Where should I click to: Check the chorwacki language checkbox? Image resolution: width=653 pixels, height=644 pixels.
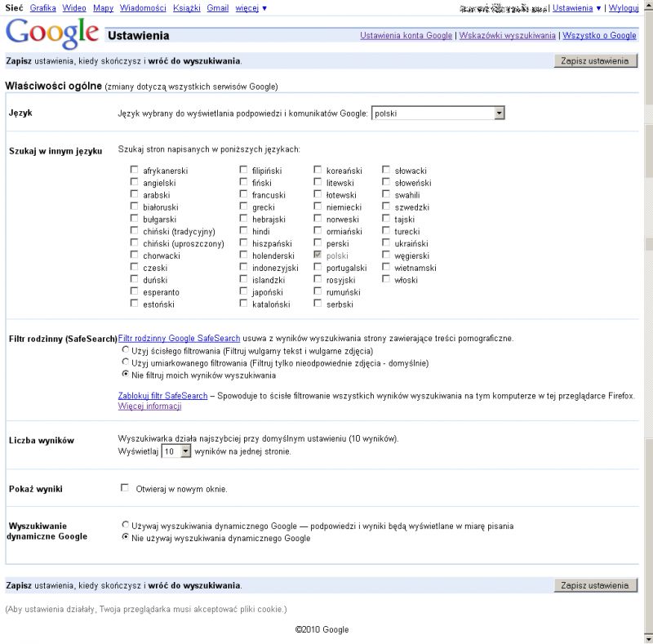pyautogui.click(x=134, y=255)
